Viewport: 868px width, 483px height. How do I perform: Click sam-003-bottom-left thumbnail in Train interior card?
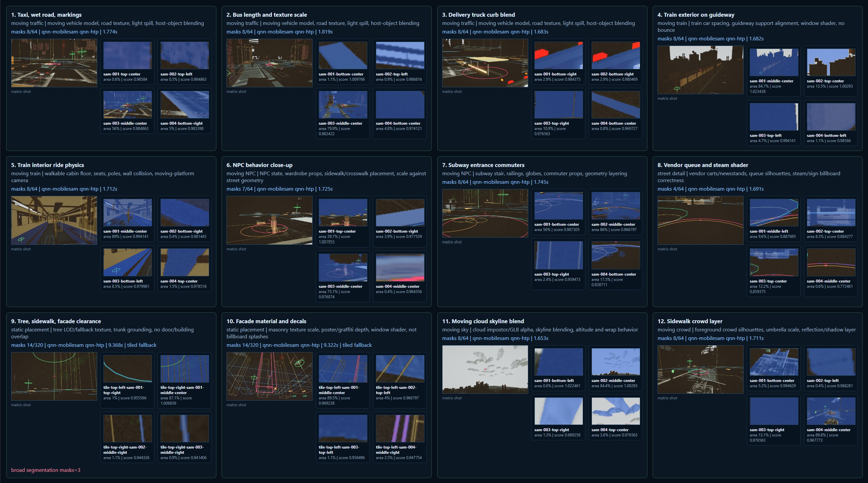[x=127, y=262]
